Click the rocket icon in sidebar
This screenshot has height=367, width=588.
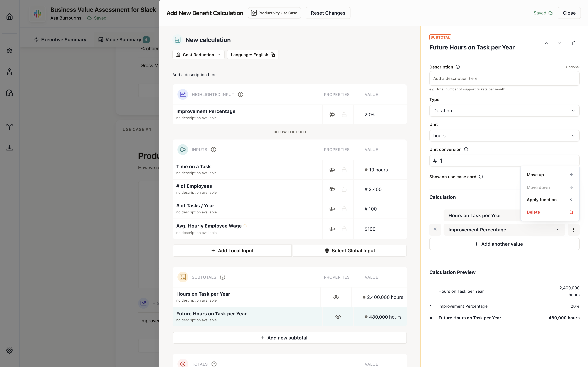[10, 72]
